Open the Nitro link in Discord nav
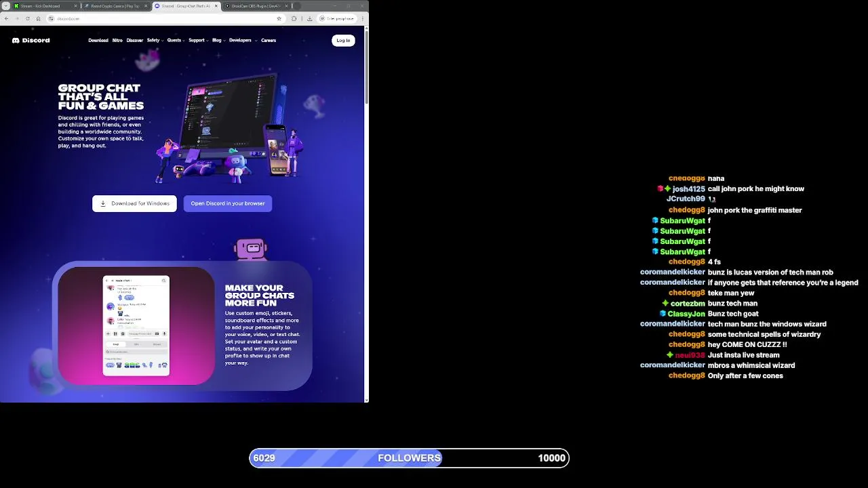868x488 pixels. coord(117,40)
